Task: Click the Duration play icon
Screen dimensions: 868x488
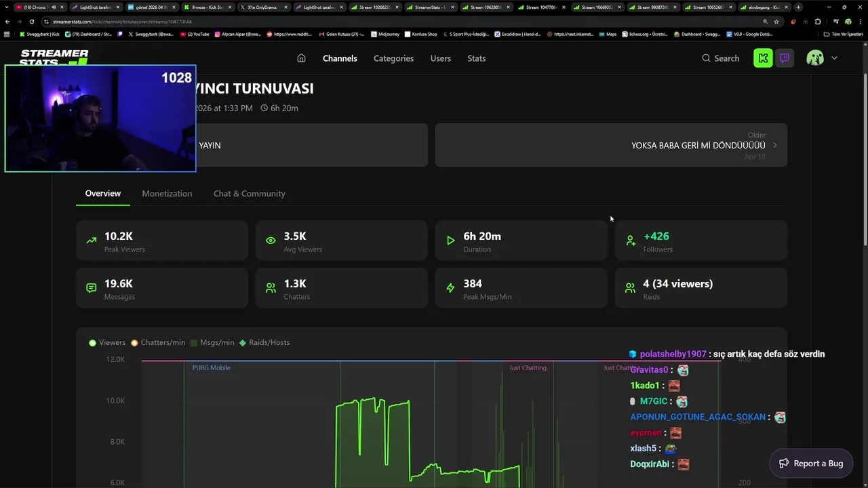Action: pyautogui.click(x=450, y=241)
